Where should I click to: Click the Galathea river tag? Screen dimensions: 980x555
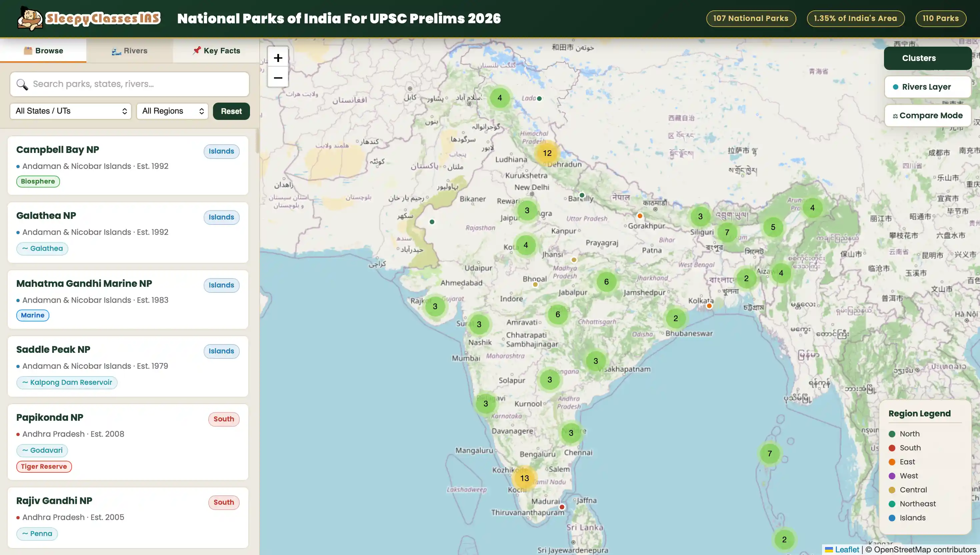pos(42,249)
